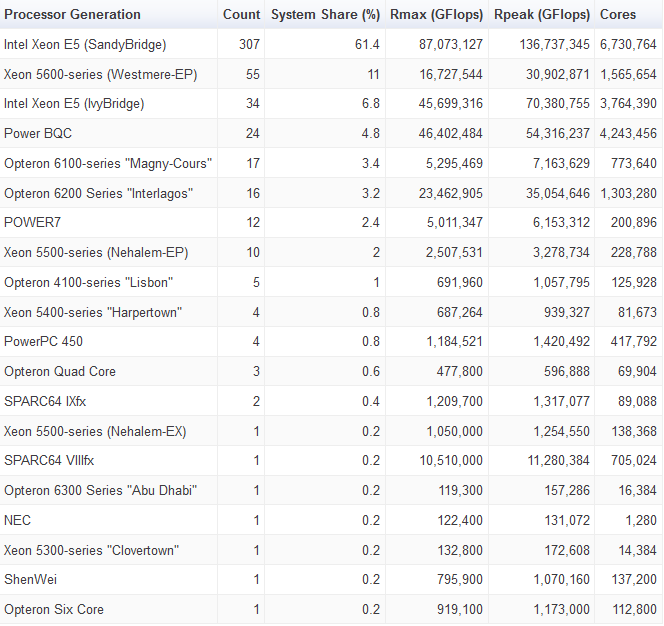Screen dimensions: 664x626
Task: Click Rmax value 16,727,544
Action: click(x=451, y=75)
